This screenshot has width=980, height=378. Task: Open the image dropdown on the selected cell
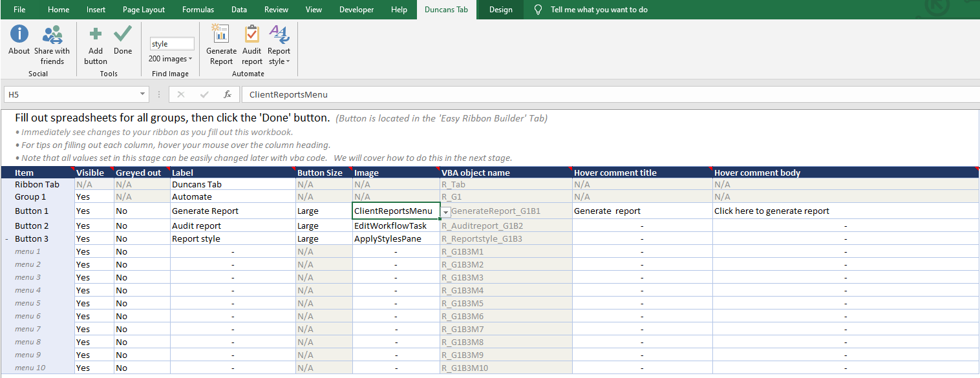click(x=445, y=211)
